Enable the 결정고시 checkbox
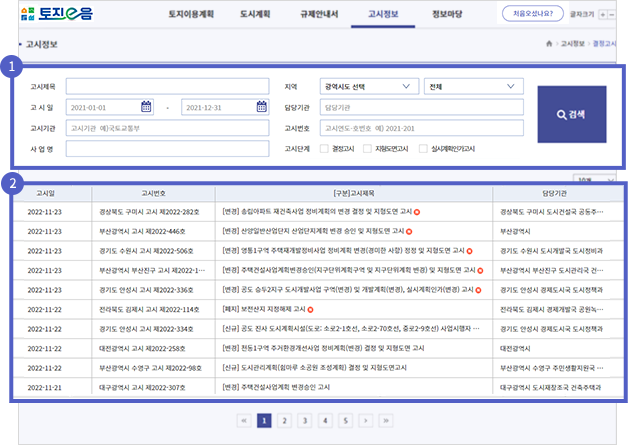628x445 pixels. coord(323,148)
